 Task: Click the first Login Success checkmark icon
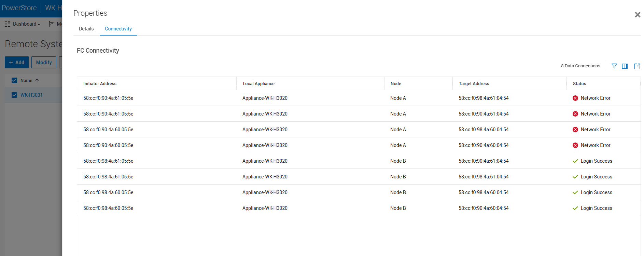tap(575, 161)
